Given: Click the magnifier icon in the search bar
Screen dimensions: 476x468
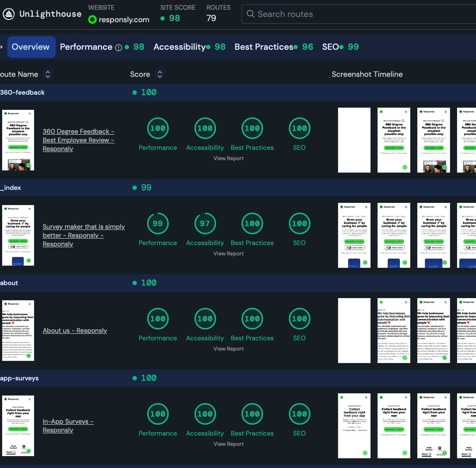Looking at the screenshot, I should [250, 14].
